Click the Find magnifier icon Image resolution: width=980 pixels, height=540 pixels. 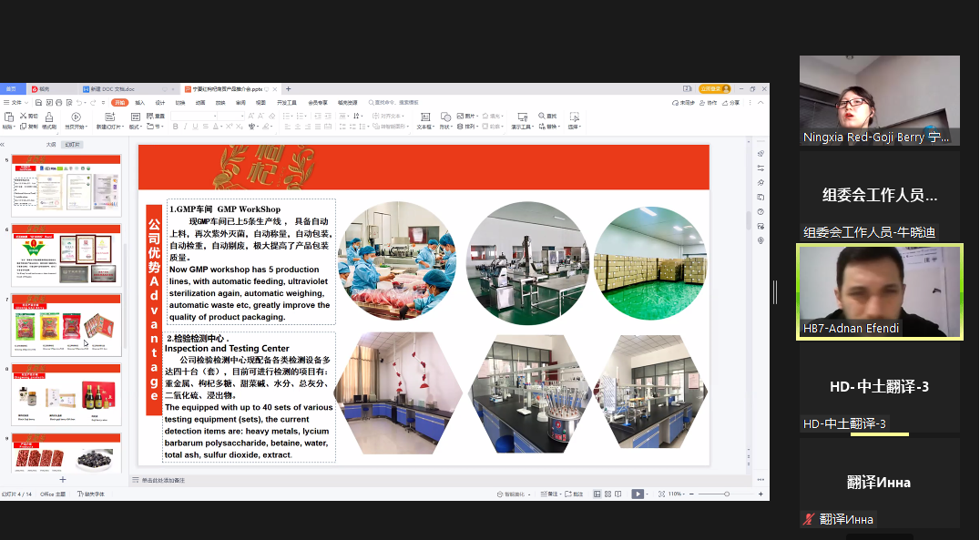pos(541,116)
